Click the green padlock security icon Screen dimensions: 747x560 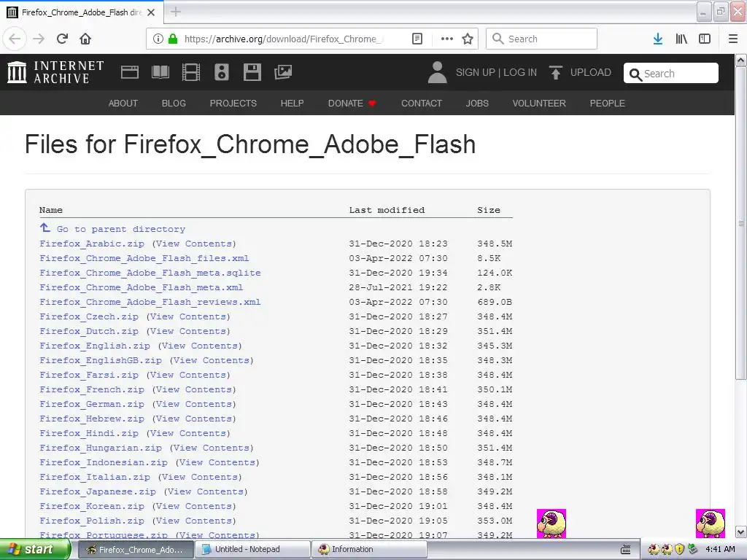point(173,39)
